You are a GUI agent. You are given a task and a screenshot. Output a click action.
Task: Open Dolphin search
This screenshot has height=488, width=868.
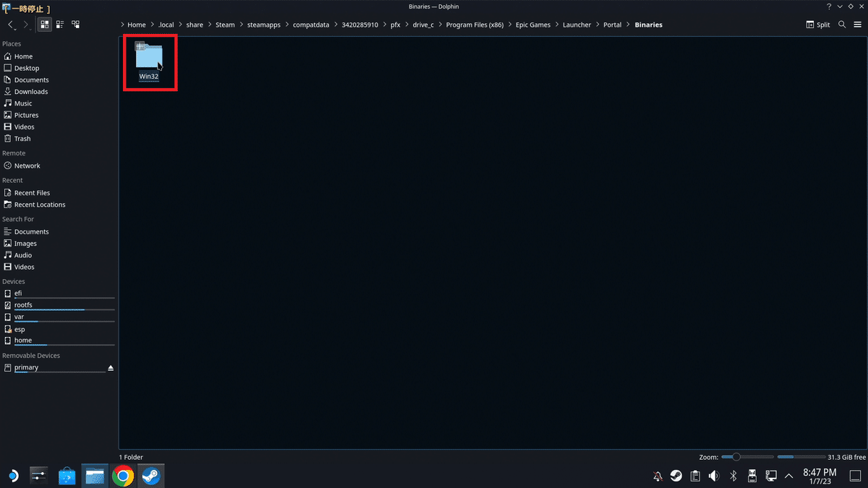point(842,25)
